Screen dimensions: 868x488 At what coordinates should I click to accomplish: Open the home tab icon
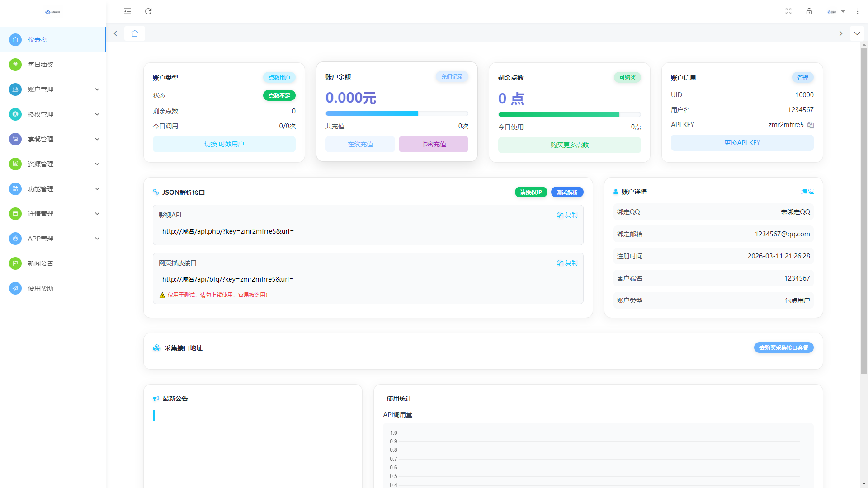135,33
